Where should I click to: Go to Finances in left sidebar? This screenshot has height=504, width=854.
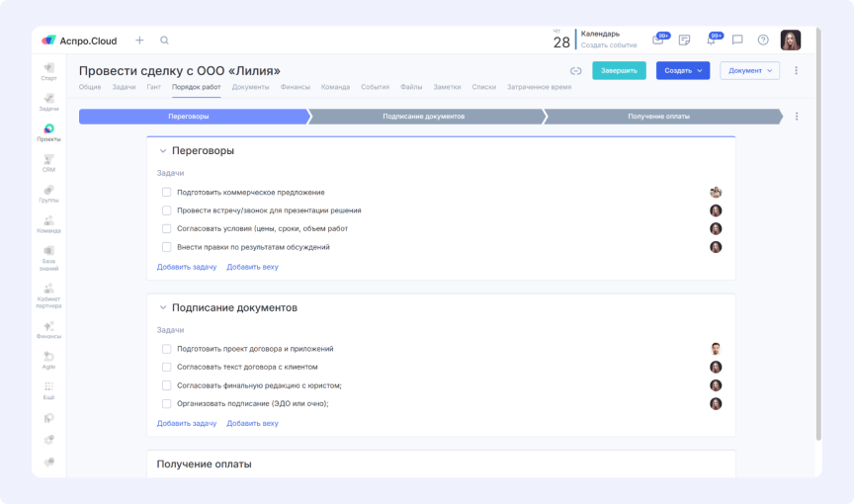[x=48, y=329]
